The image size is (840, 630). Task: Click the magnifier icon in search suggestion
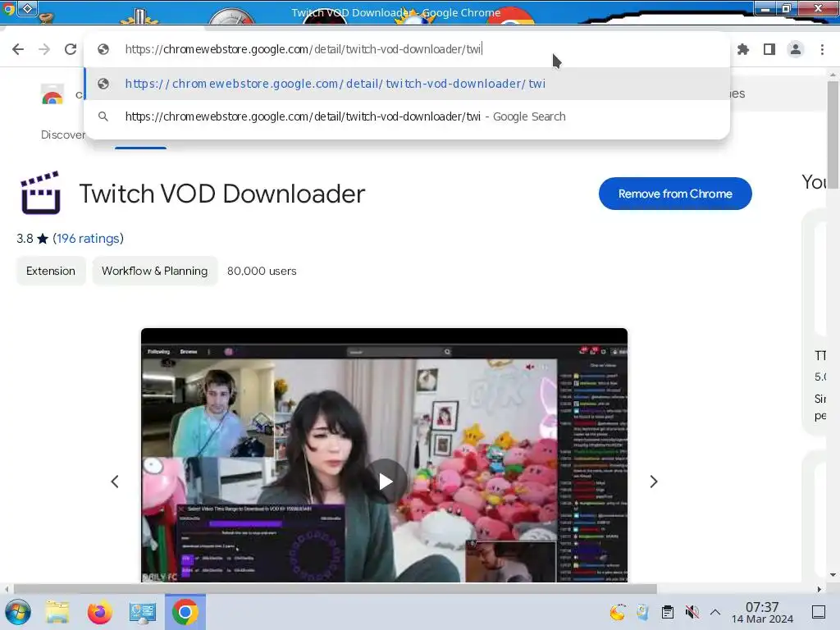(103, 116)
